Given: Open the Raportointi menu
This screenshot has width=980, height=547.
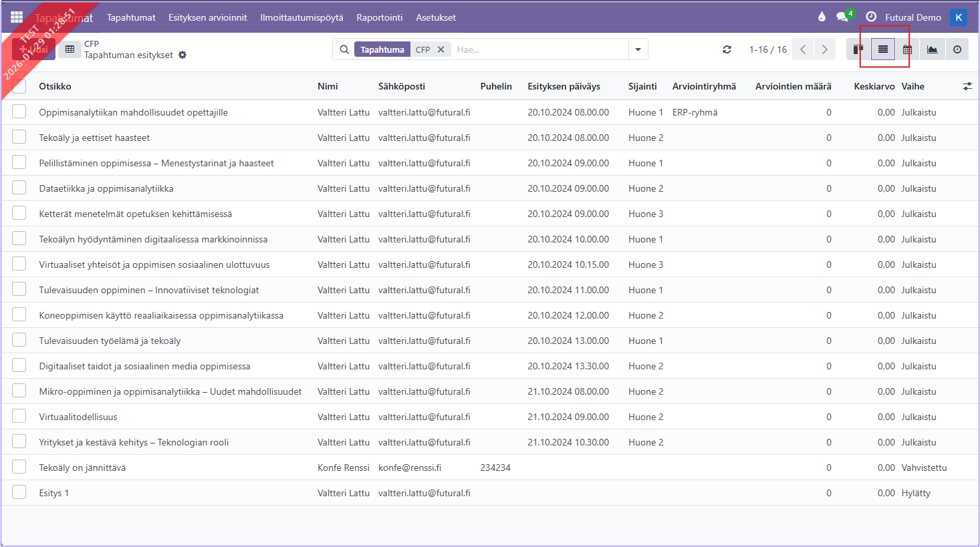Looking at the screenshot, I should pos(379,17).
